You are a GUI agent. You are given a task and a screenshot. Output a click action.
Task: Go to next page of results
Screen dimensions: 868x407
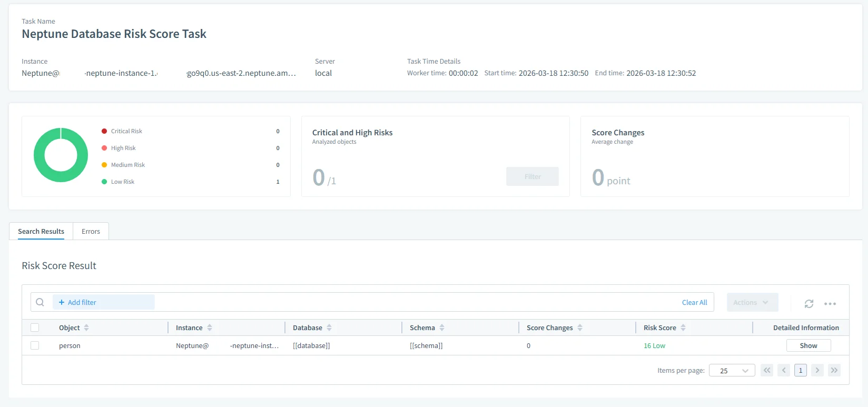click(817, 370)
